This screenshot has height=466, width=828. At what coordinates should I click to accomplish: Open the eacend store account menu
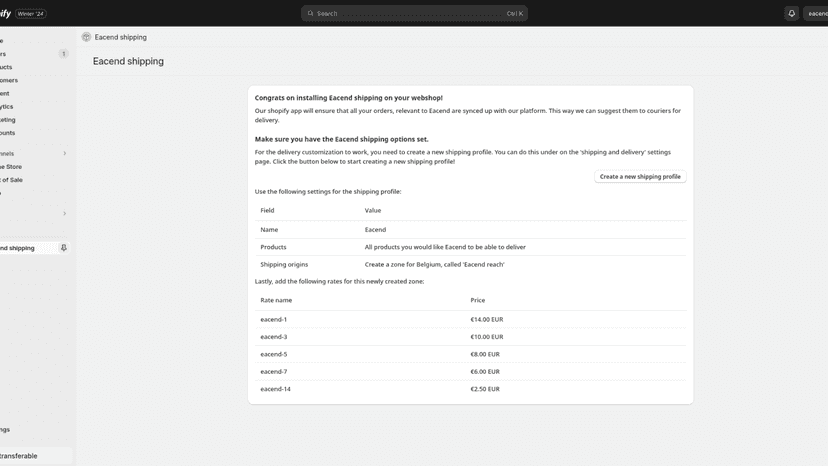(x=816, y=14)
